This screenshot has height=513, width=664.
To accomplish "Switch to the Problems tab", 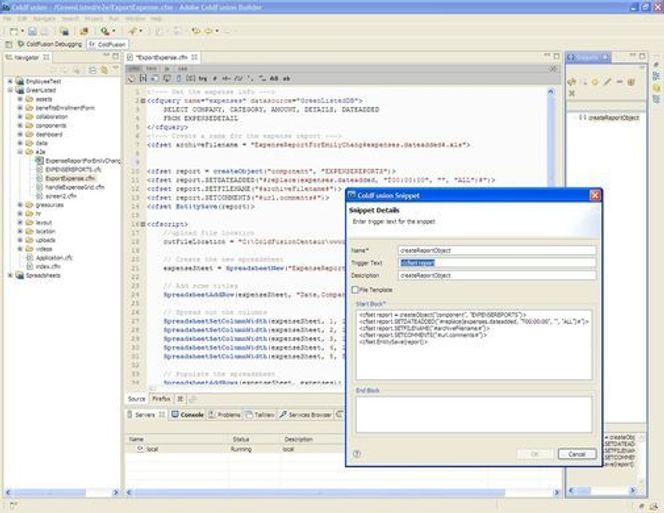I will point(225,415).
